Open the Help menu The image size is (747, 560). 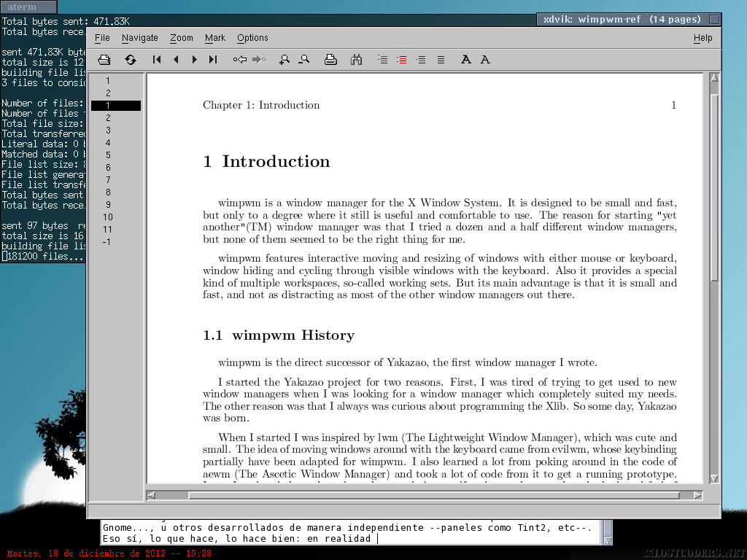703,38
